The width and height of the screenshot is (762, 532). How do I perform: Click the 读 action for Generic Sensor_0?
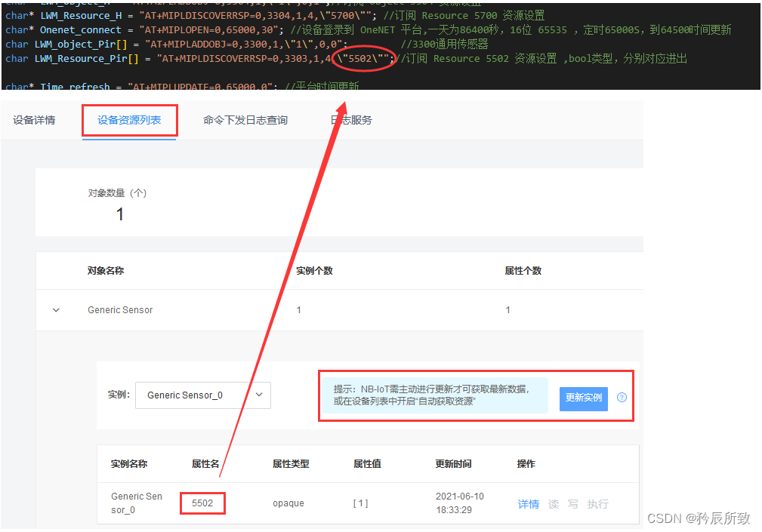pos(553,503)
